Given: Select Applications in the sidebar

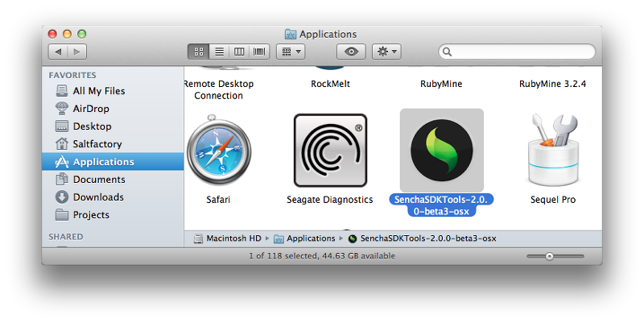Looking at the screenshot, I should (113, 161).
